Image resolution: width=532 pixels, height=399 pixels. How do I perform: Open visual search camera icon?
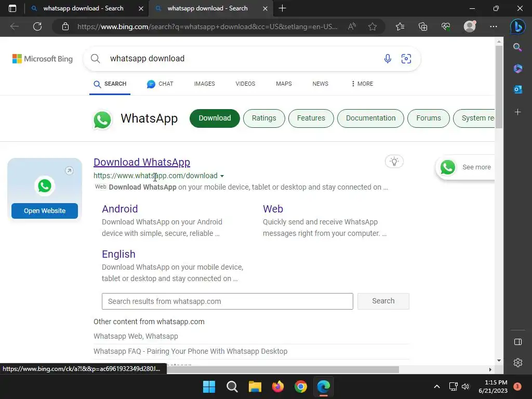406,59
